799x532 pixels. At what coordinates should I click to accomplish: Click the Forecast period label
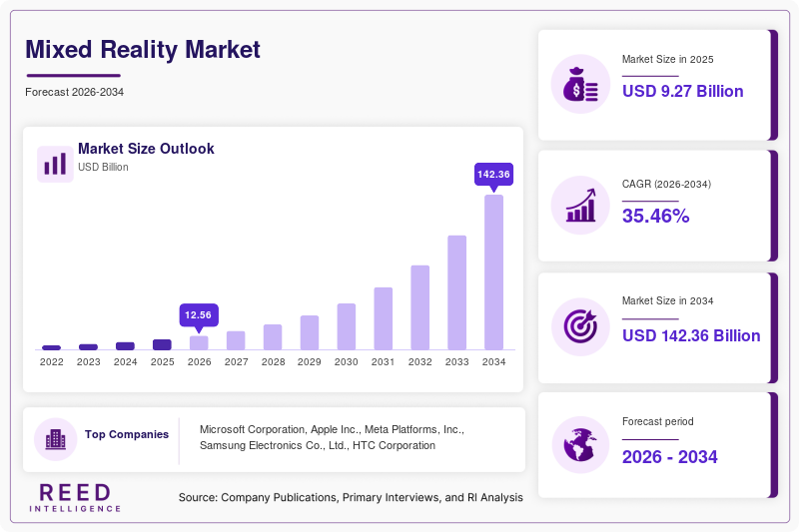658,421
